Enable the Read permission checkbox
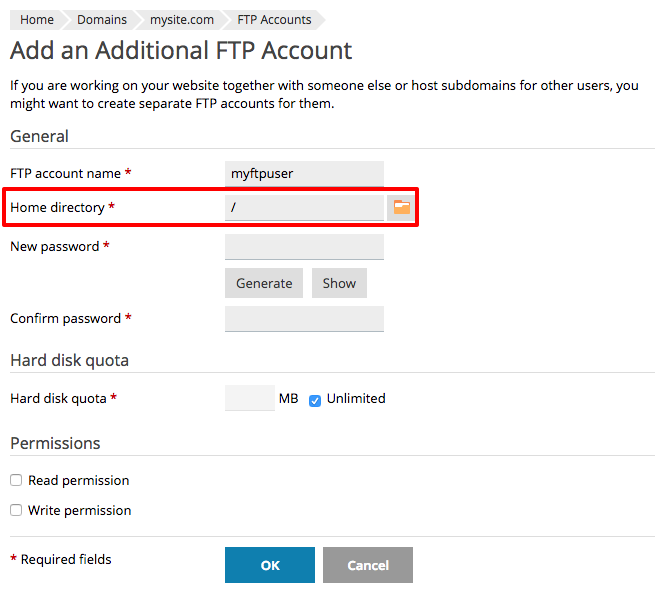 [x=16, y=481]
